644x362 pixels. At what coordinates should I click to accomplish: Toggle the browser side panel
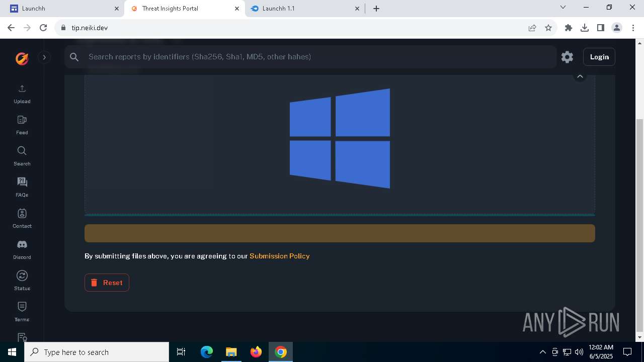point(601,28)
